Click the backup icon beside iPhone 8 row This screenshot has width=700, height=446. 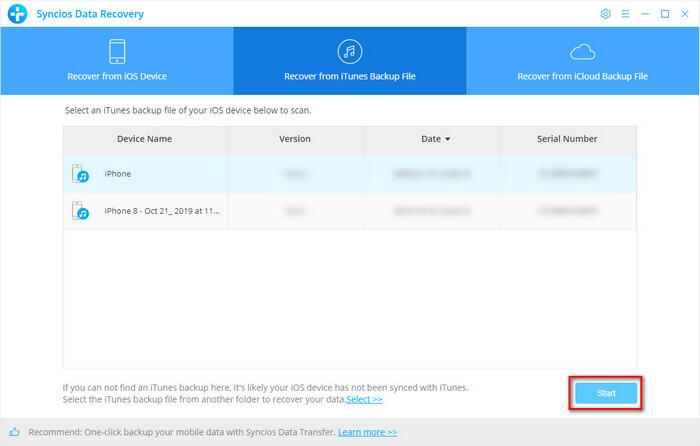(x=81, y=211)
